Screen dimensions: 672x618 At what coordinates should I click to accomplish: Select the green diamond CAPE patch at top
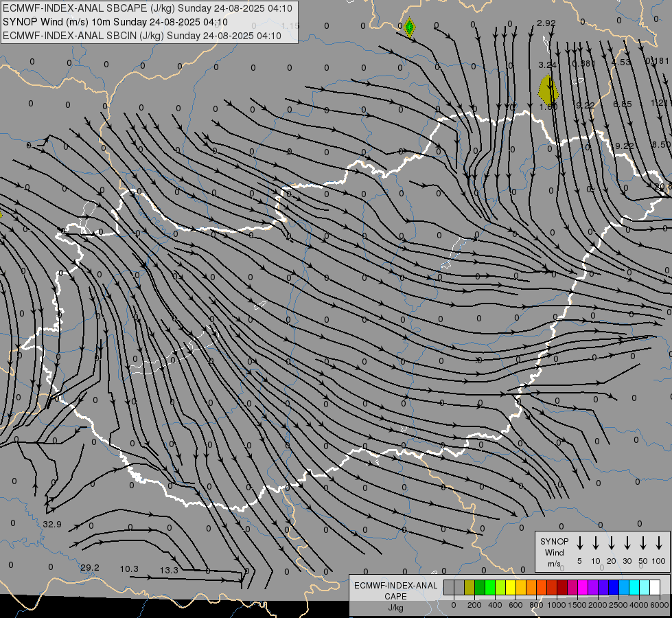tap(409, 27)
